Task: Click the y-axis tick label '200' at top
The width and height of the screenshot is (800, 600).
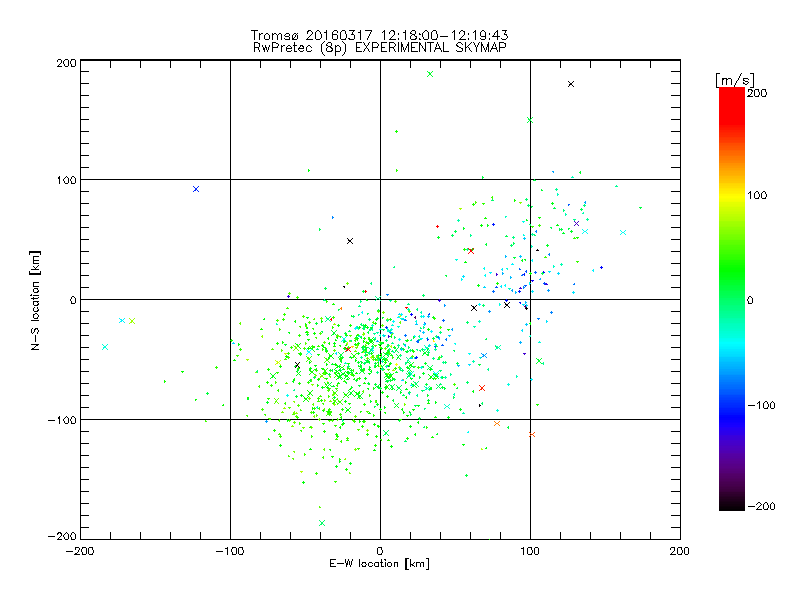Action: pyautogui.click(x=66, y=63)
